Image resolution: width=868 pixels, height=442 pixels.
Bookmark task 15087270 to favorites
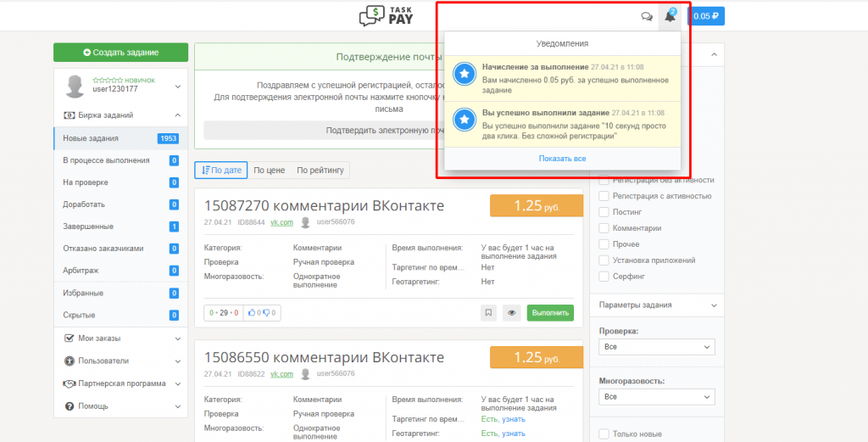tap(488, 313)
